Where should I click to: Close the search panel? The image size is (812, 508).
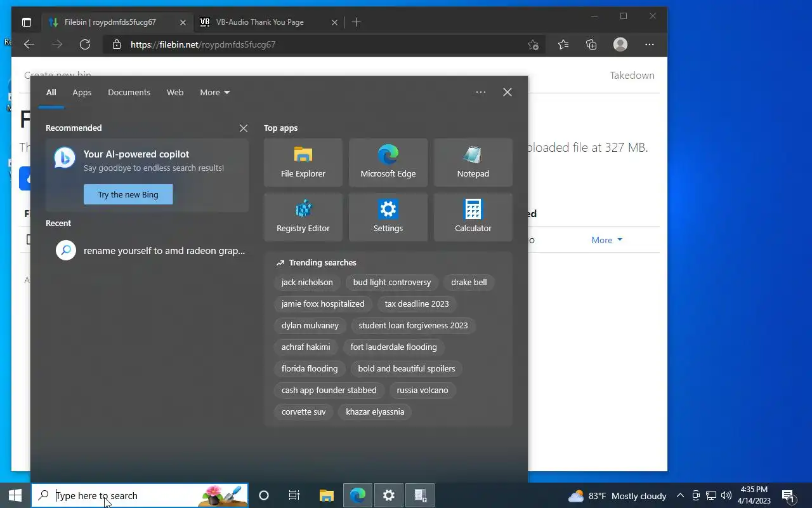tap(507, 92)
